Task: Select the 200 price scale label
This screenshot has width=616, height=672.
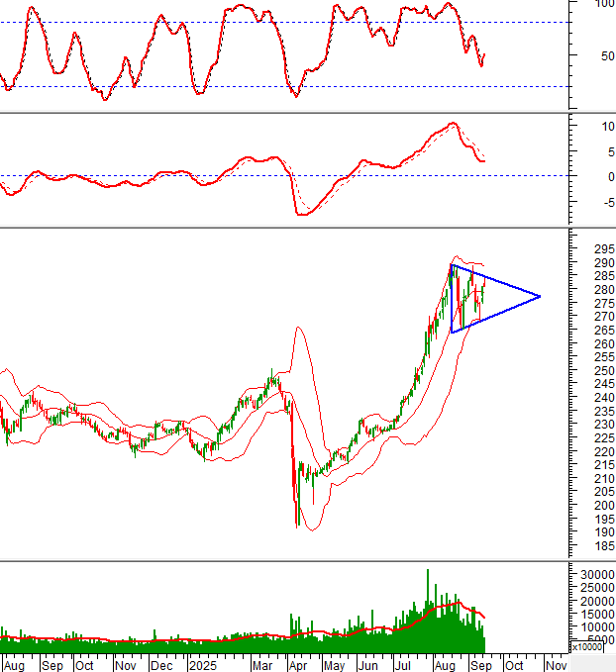Action: 604,506
